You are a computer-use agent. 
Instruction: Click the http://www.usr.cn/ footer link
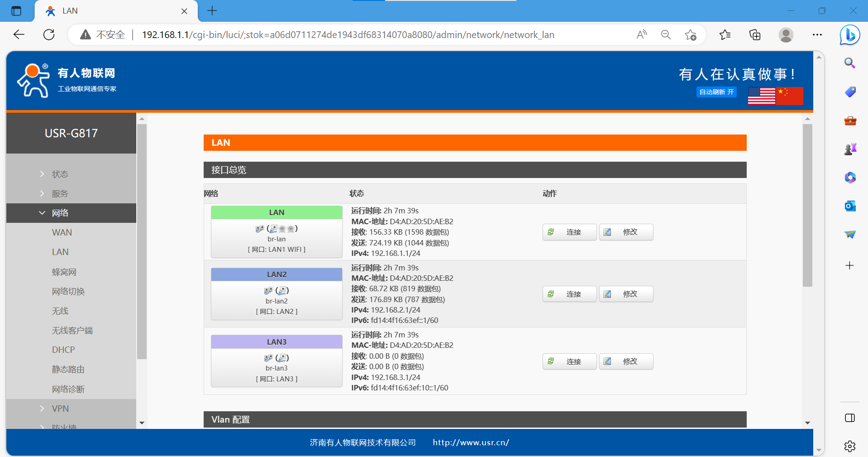click(471, 443)
